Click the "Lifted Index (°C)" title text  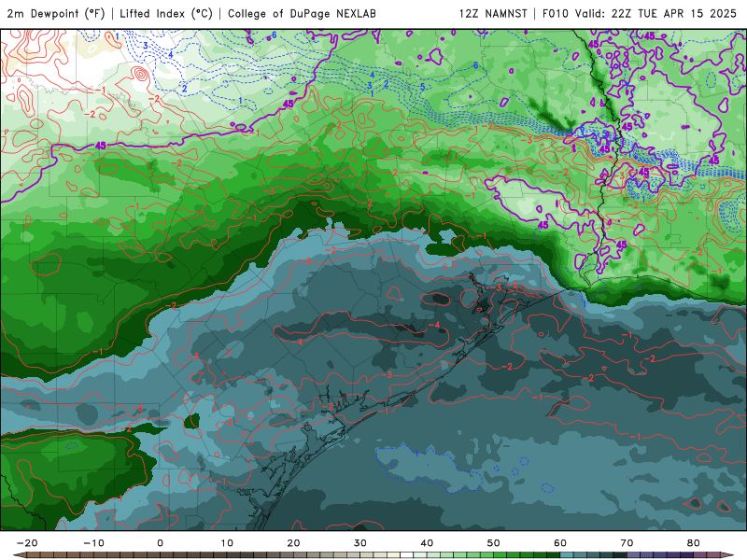(x=166, y=14)
